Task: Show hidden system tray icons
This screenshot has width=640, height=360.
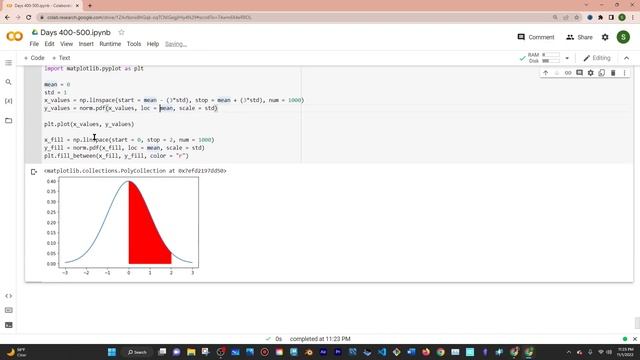Action: [x=568, y=352]
